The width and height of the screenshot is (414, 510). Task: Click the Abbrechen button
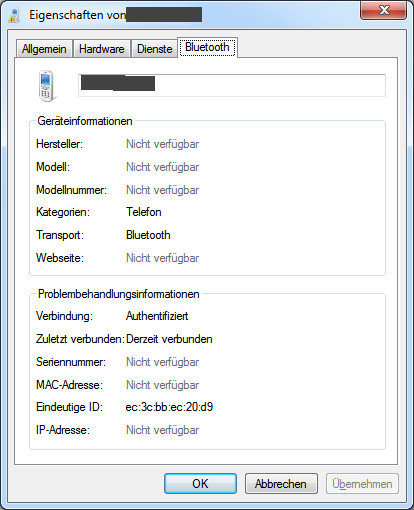click(x=281, y=484)
